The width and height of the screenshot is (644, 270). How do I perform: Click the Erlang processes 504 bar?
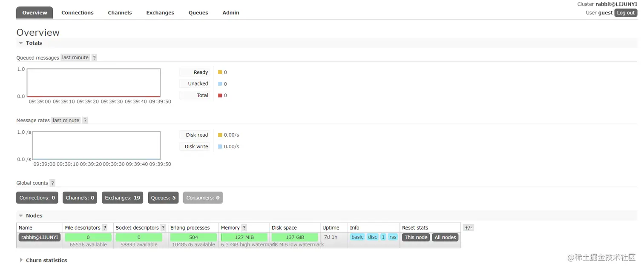click(193, 237)
